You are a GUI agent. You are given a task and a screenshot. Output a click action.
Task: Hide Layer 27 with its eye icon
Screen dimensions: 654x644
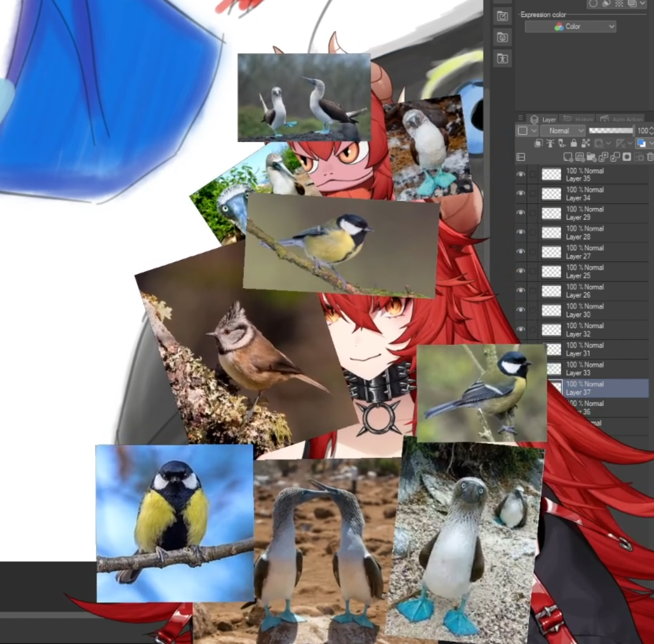click(x=520, y=252)
